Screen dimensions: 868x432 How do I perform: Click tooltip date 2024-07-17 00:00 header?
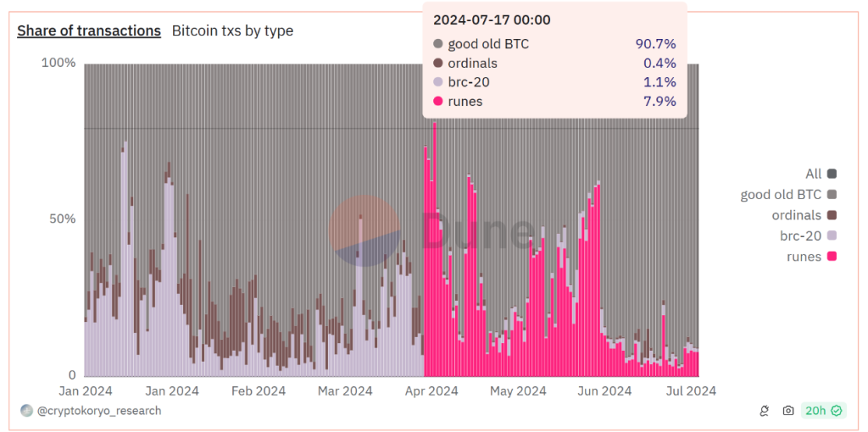coord(481,19)
